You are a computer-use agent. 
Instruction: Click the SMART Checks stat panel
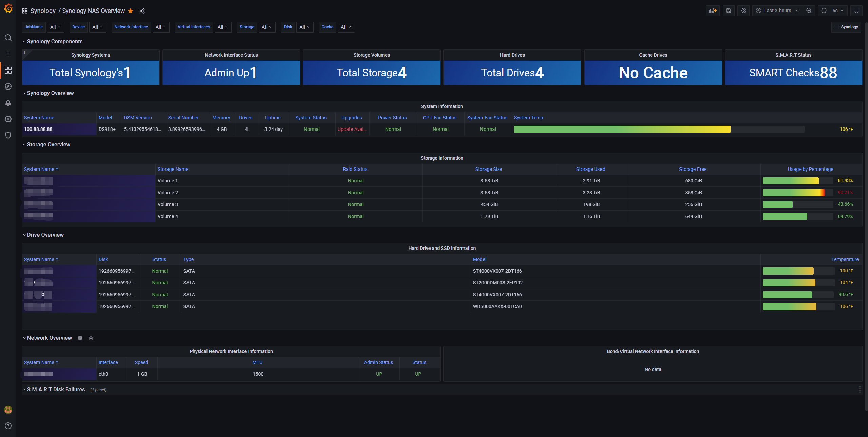tap(793, 73)
